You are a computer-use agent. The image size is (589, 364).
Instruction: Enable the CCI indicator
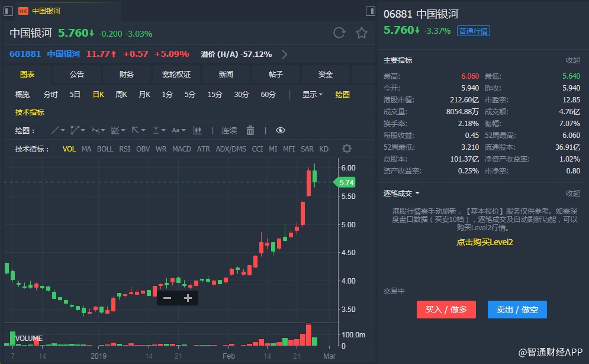[258, 149]
